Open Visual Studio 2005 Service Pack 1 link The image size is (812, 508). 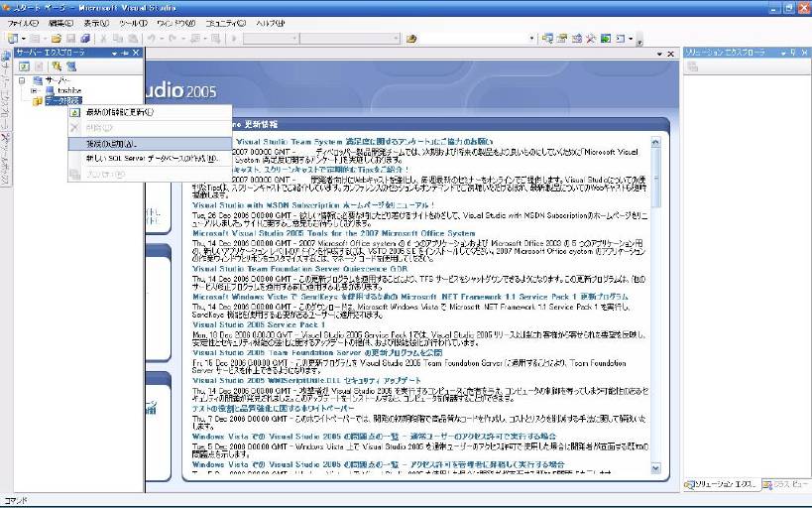click(x=259, y=324)
